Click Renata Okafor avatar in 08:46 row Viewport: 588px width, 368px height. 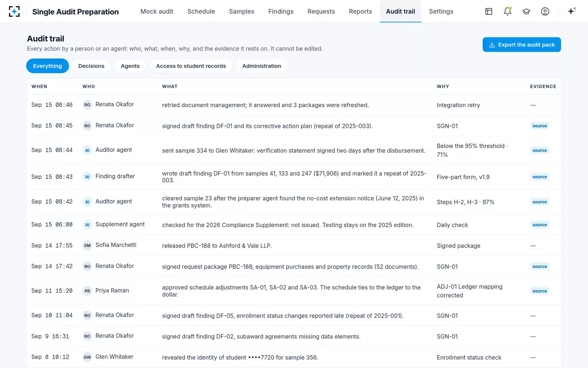87,105
